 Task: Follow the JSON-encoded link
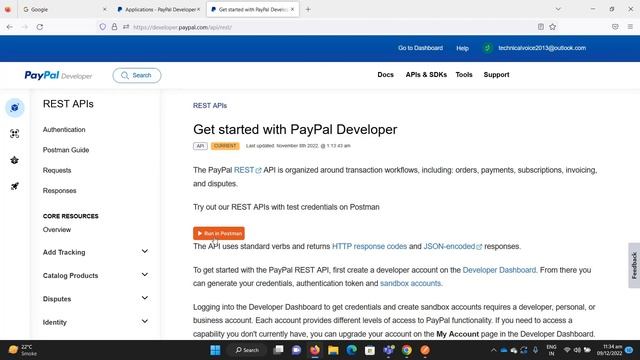coord(453,247)
